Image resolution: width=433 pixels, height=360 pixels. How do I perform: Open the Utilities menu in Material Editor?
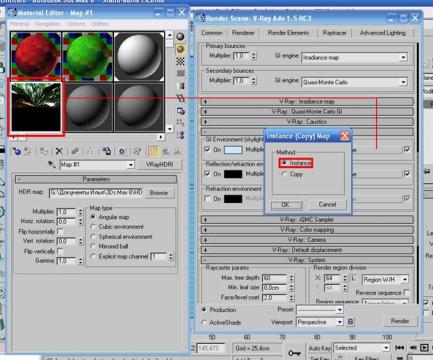click(x=100, y=24)
